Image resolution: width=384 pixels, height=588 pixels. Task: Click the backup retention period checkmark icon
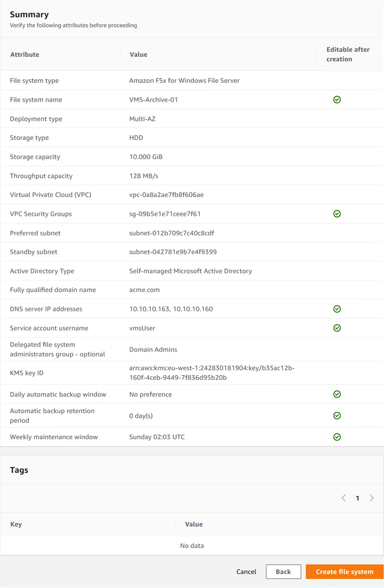[337, 415]
